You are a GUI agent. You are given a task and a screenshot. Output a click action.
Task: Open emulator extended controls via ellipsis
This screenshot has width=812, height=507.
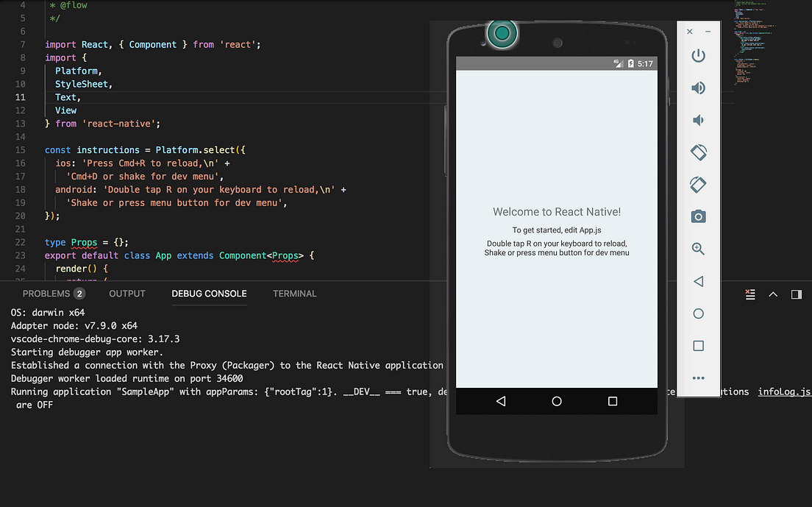[698, 377]
